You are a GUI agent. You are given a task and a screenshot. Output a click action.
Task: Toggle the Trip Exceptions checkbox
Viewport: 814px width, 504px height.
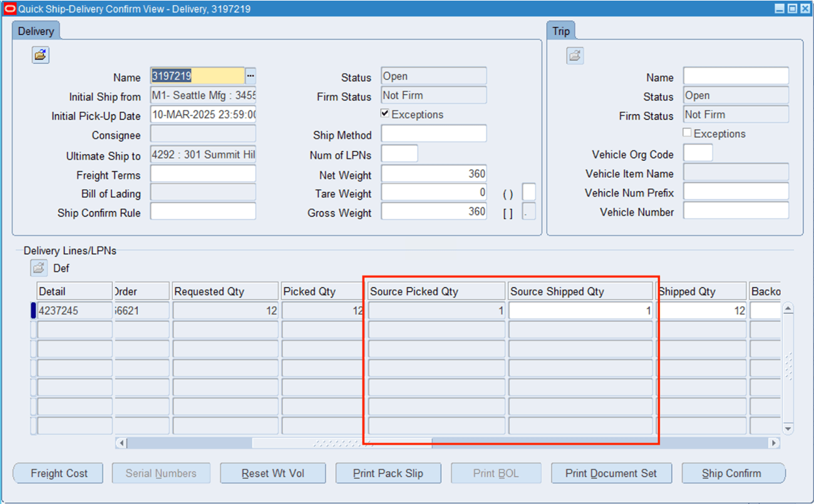click(688, 133)
